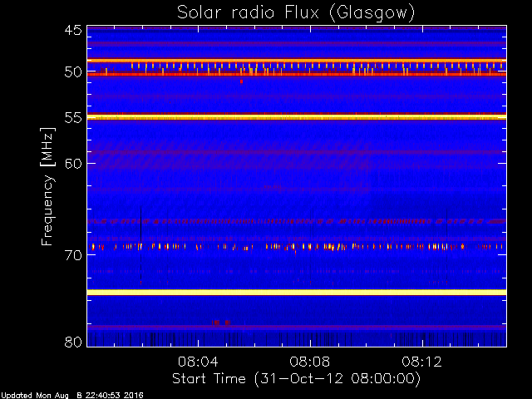The image size is (532, 399).
Task: Click the thick yellow band below 70 MHz
Action: (x=297, y=292)
